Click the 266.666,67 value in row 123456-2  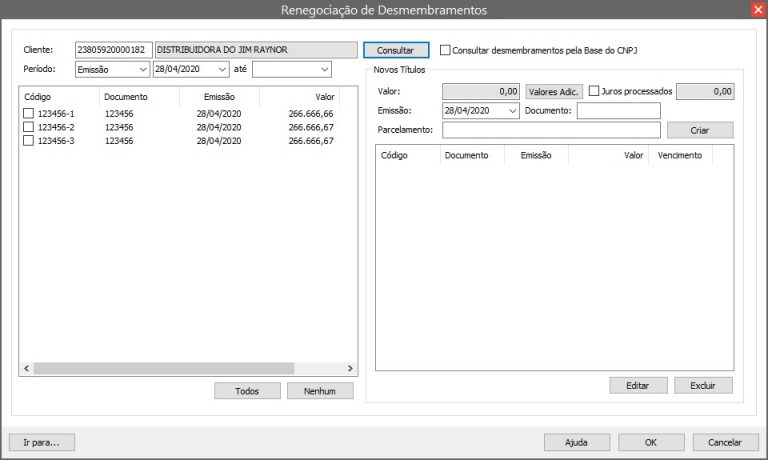pos(311,127)
